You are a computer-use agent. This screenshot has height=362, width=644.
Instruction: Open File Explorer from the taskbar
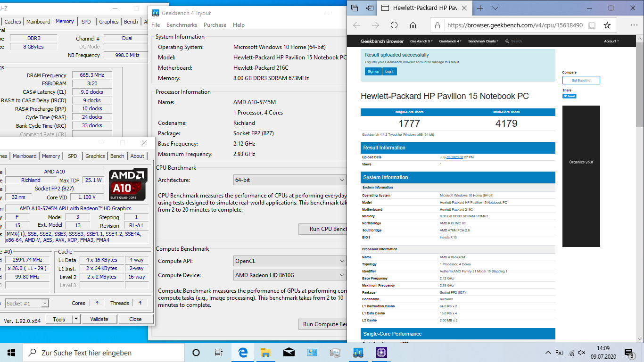(266, 353)
